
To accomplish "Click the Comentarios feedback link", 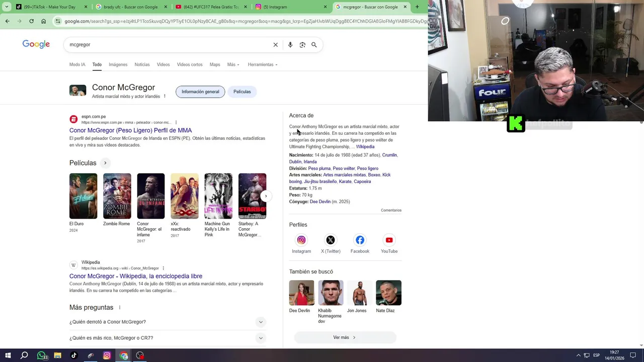I will pyautogui.click(x=391, y=210).
